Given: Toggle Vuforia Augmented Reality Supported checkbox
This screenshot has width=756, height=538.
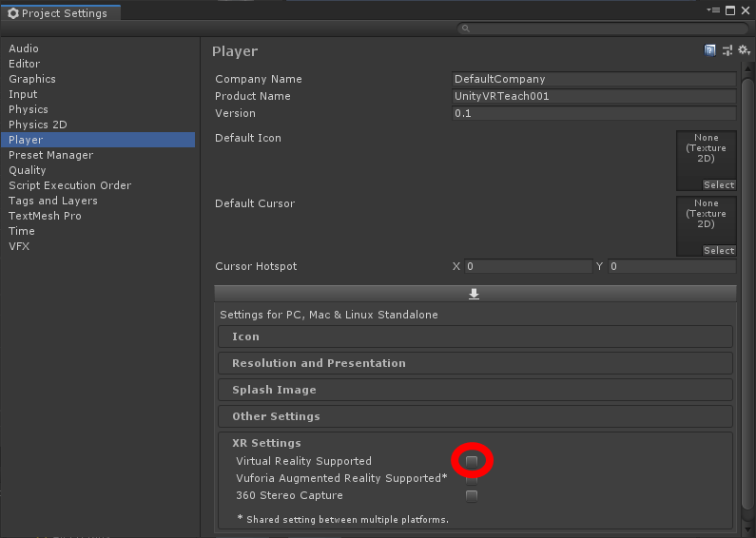Looking at the screenshot, I should pyautogui.click(x=472, y=479).
